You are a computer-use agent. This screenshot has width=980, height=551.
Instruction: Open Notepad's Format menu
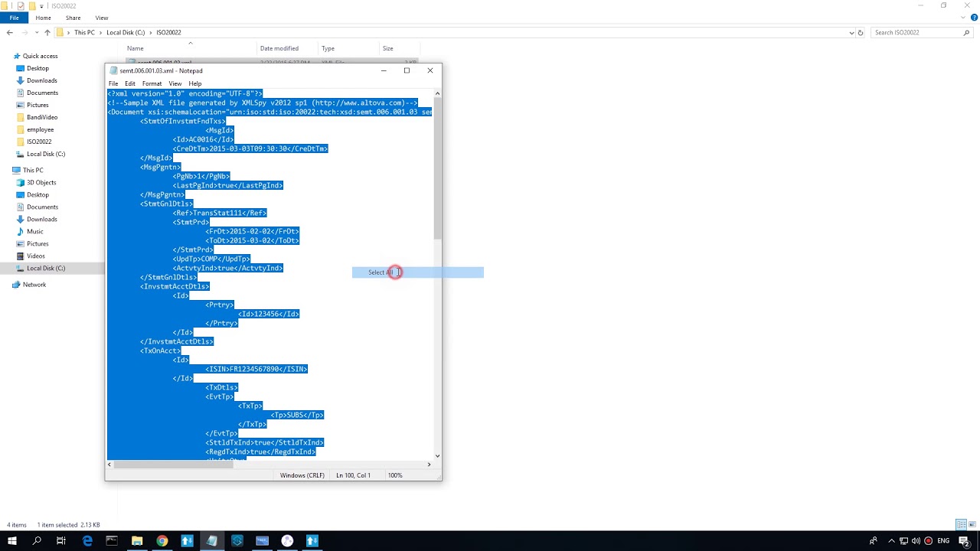[152, 83]
